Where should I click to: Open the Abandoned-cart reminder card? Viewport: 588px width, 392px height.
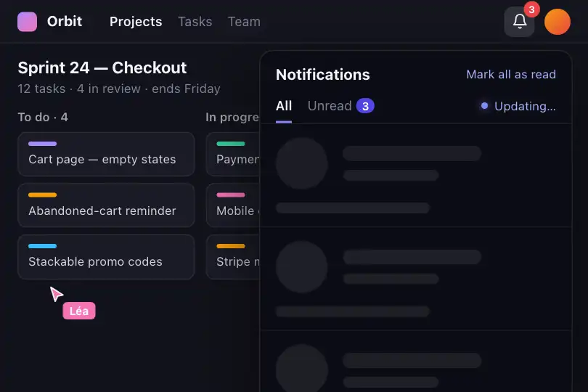[106, 205]
